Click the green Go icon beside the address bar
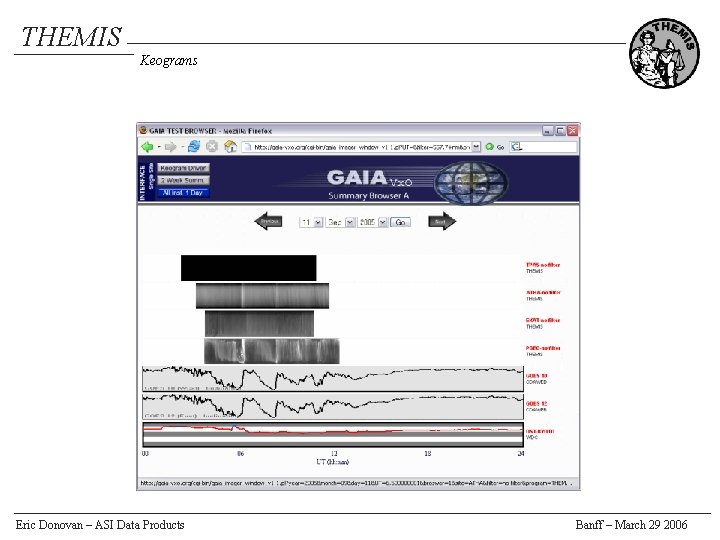Viewport: 720px width, 540px height. tap(489, 147)
